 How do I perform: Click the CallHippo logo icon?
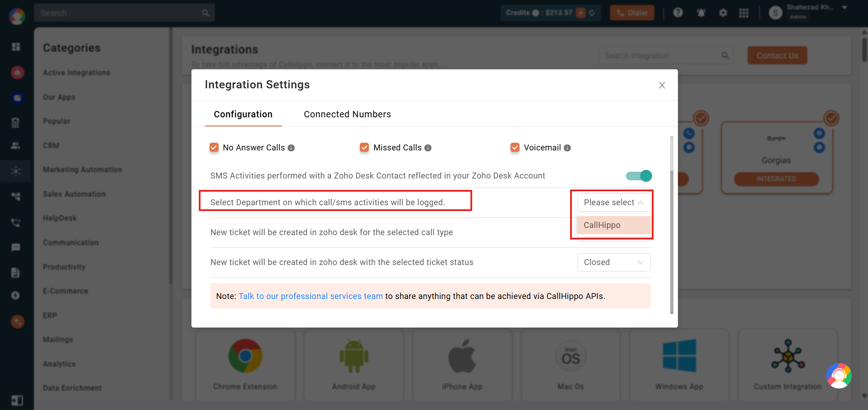pyautogui.click(x=17, y=16)
